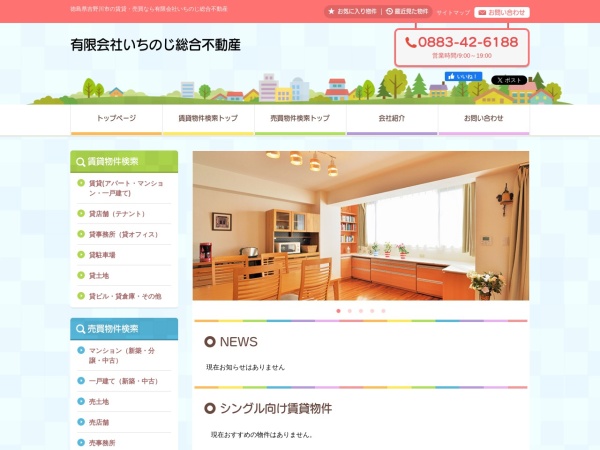The image size is (600, 450).
Task: Click company name 有限会社いちのじ総合不動産 logo
Action: [155, 45]
